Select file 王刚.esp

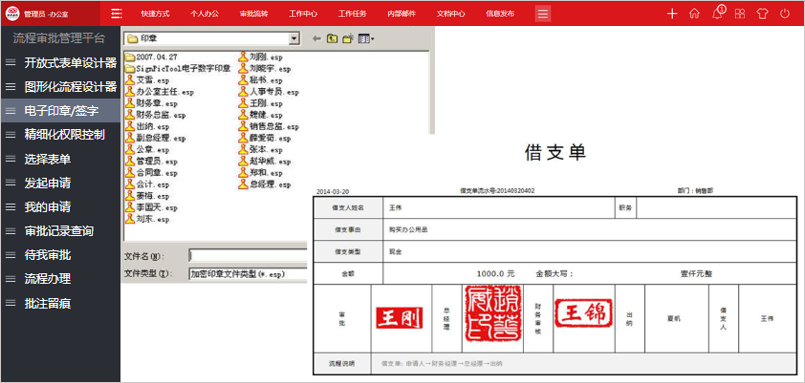click(260, 103)
